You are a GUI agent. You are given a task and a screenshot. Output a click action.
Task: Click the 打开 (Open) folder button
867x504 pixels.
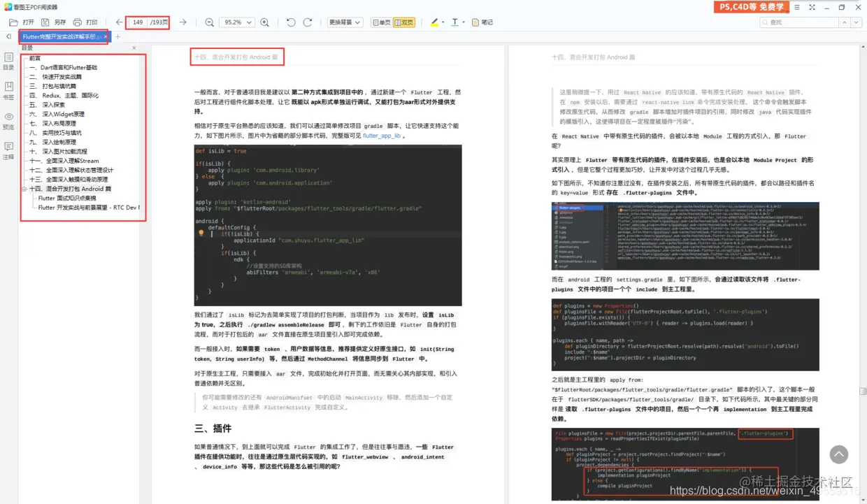click(x=22, y=22)
